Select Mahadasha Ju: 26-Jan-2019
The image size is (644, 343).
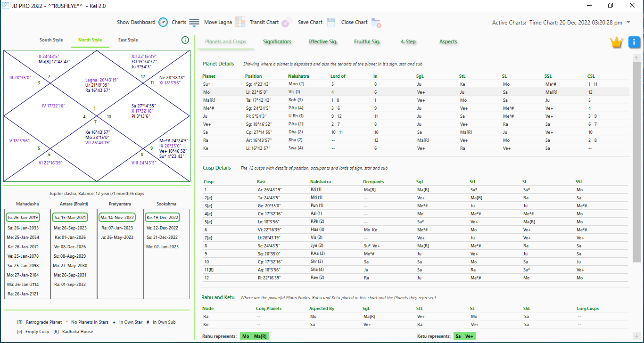(23, 218)
